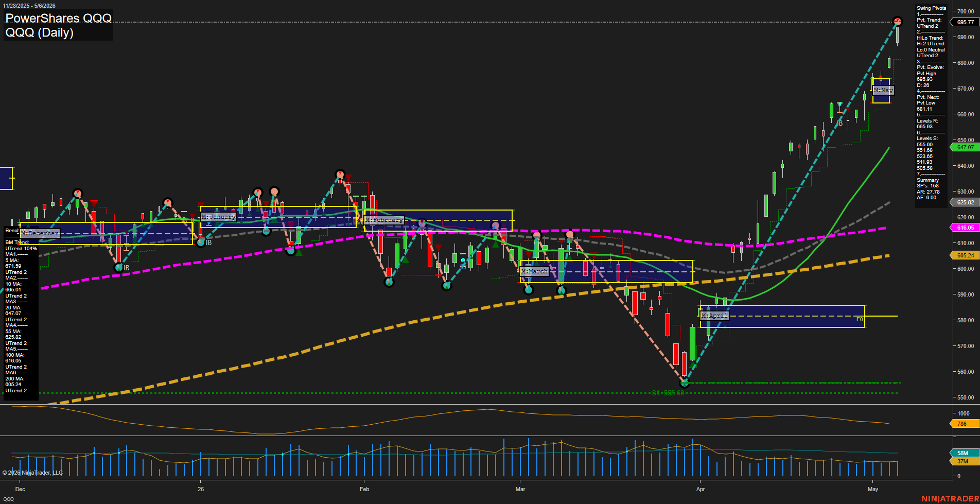Click the 'Mar' time axis label
980x504 pixels.
point(520,489)
